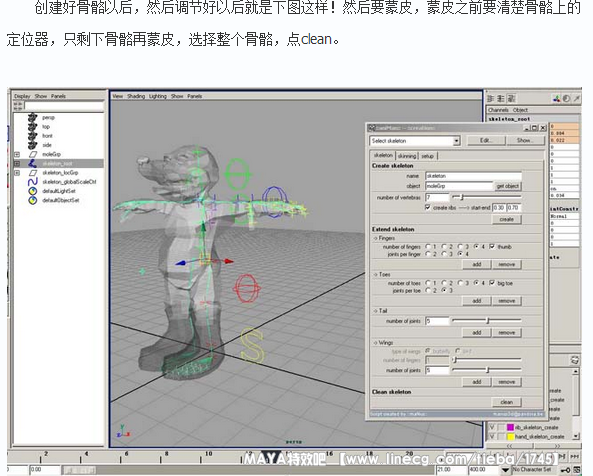
Task: Click the second channel box layout icon
Action: (x=501, y=99)
